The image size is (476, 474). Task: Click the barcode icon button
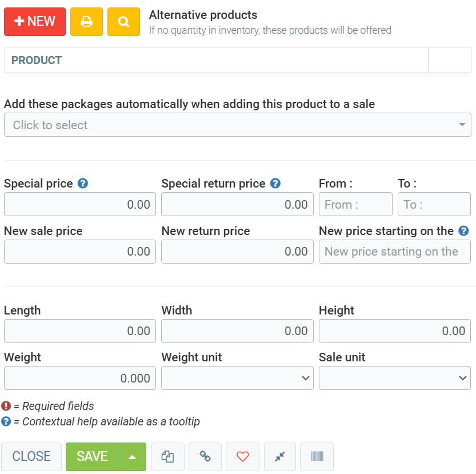coord(317,456)
